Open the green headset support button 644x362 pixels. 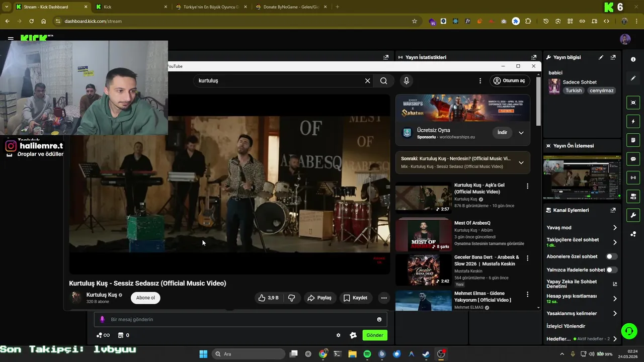point(629,331)
